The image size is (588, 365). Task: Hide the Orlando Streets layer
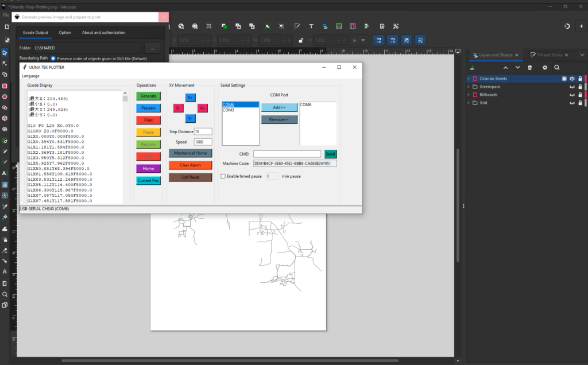coord(572,79)
